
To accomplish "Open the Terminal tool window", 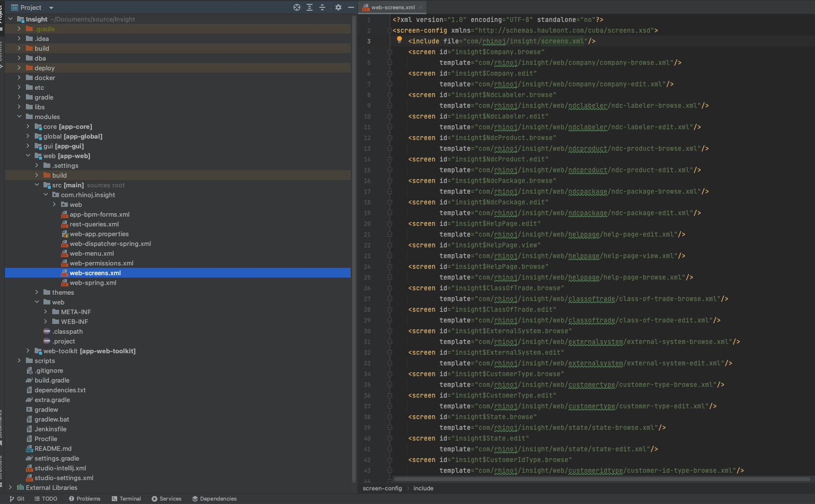I will click(126, 499).
